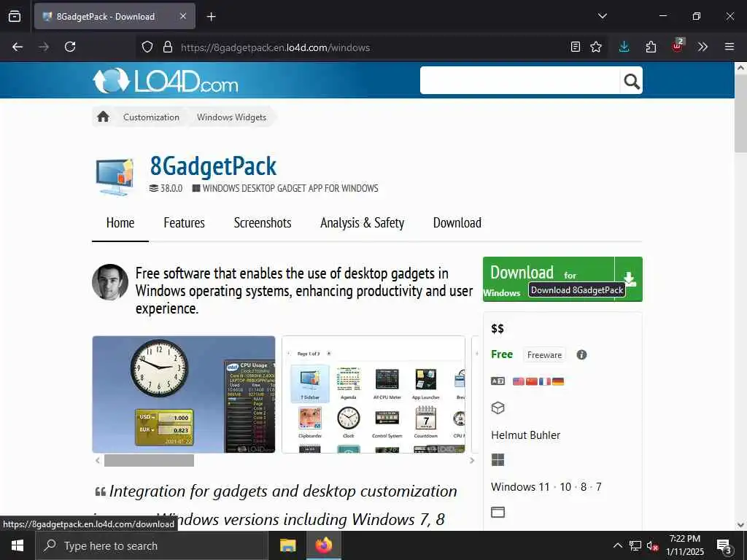
Task: Open the notification center icon
Action: tap(724, 546)
